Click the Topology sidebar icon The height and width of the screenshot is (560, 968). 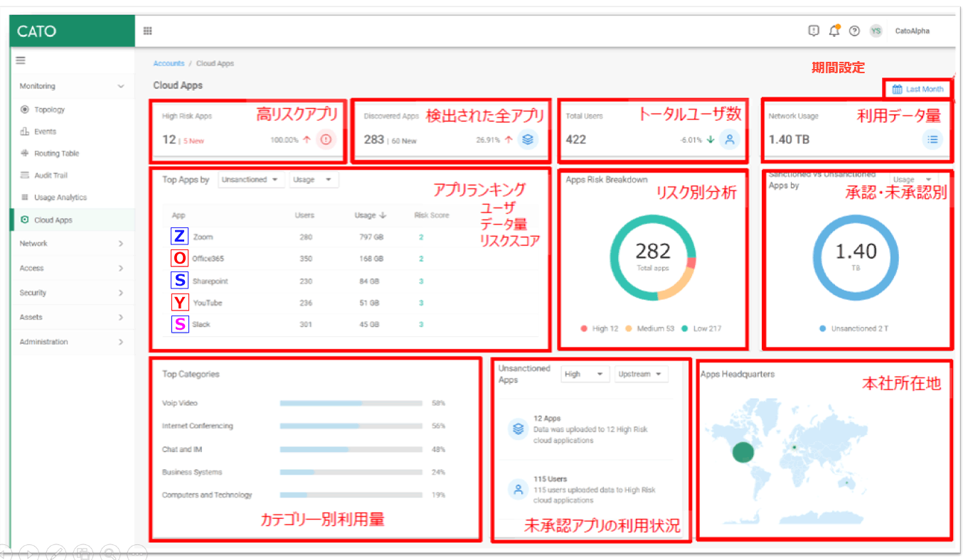coord(25,109)
